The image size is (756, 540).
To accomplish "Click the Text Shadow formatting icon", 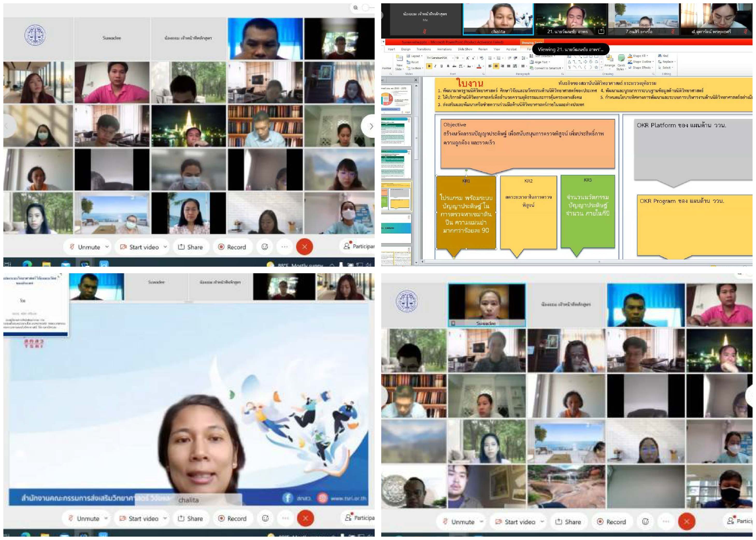I will [448, 66].
